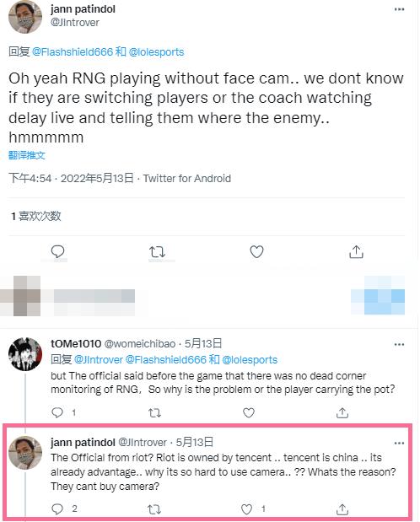Reply to tOMe1010's tweet
420x522 pixels.
[57, 413]
